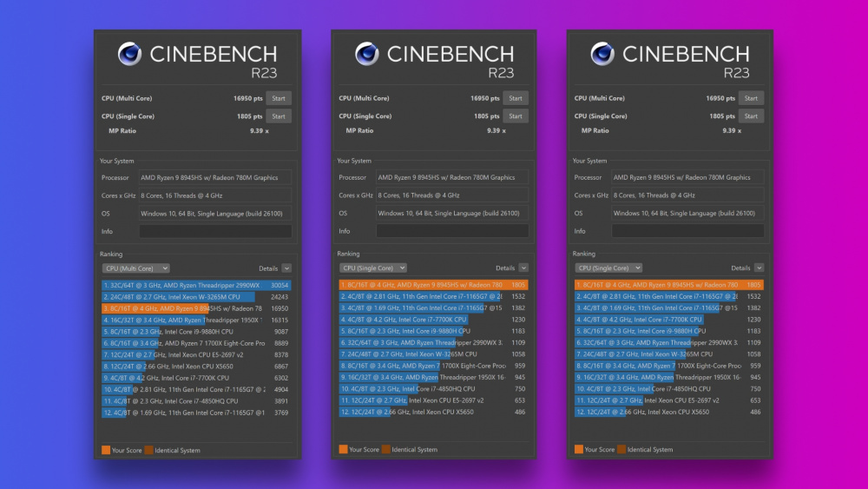Image resolution: width=868 pixels, height=489 pixels.
Task: Open the right panel's CPU (Single Core) ranking dropdown
Action: tap(608, 268)
